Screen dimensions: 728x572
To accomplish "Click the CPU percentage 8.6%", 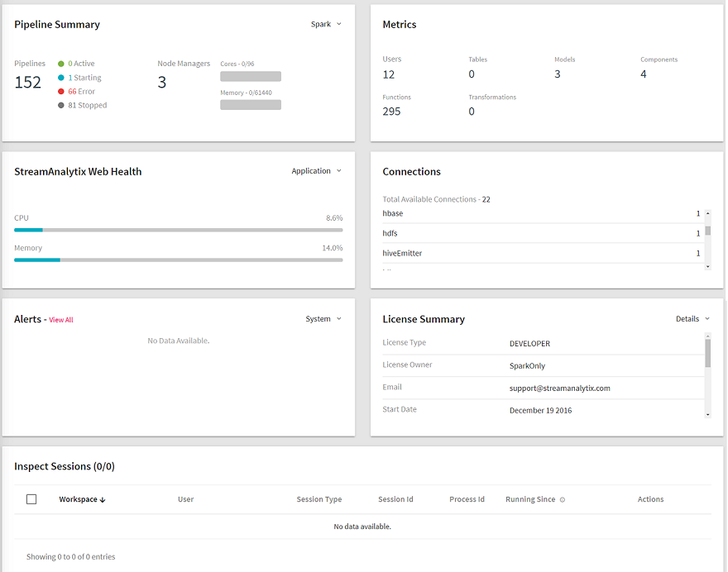I will (334, 218).
